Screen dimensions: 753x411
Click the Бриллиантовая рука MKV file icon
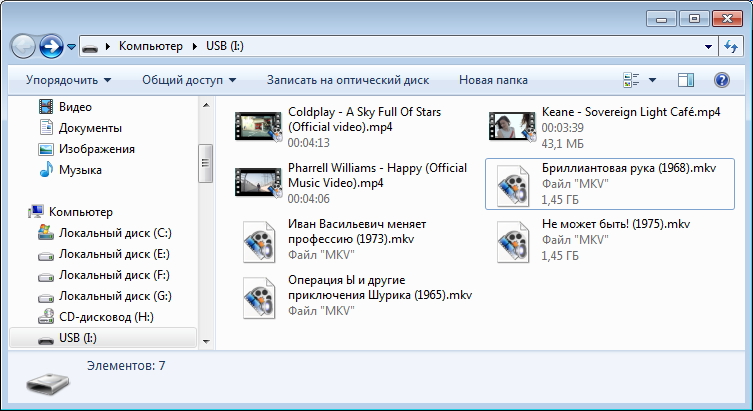point(512,183)
